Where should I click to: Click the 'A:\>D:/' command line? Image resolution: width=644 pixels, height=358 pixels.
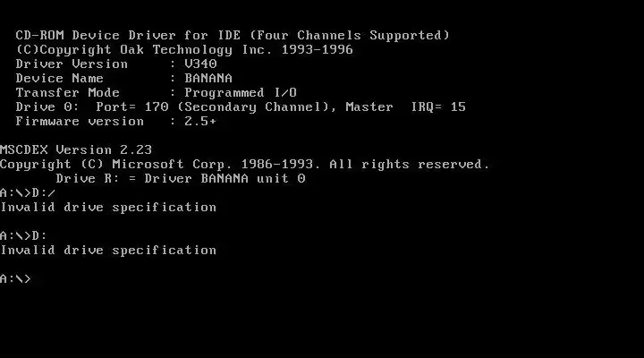tap(28, 193)
